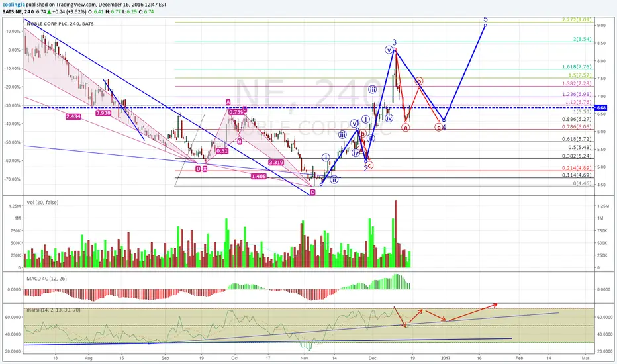Click the L:6.29 low value
617x364 pixels.
point(130,12)
